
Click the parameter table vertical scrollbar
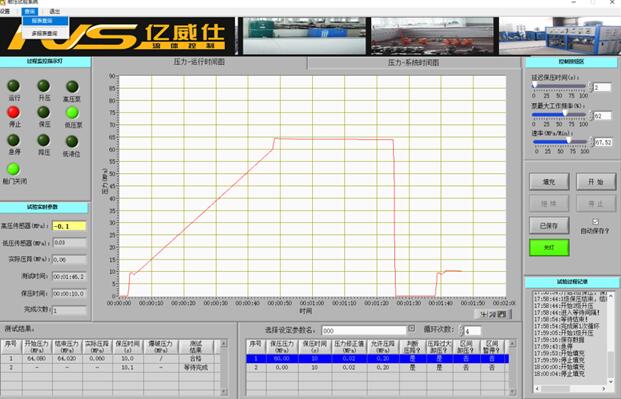click(512, 367)
